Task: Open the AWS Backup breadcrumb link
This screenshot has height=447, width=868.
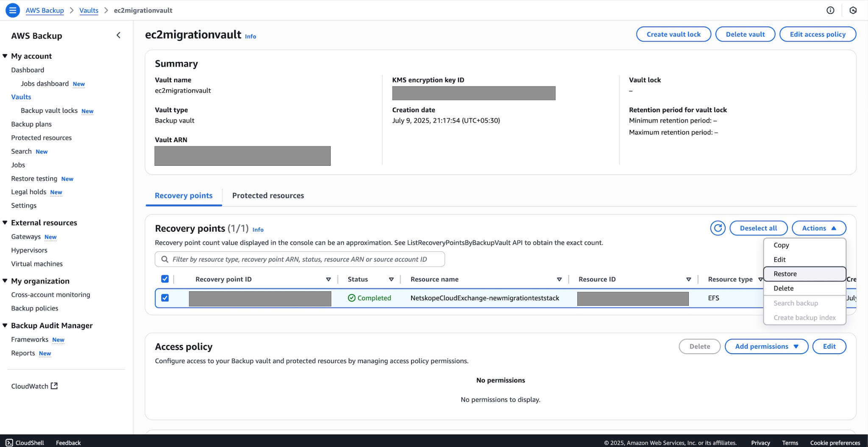Action: click(45, 10)
